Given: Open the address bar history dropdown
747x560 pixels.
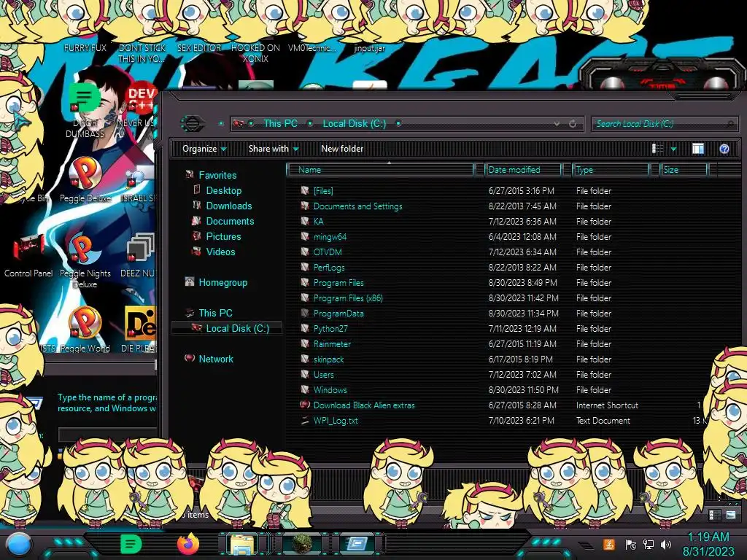Looking at the screenshot, I should click(557, 124).
